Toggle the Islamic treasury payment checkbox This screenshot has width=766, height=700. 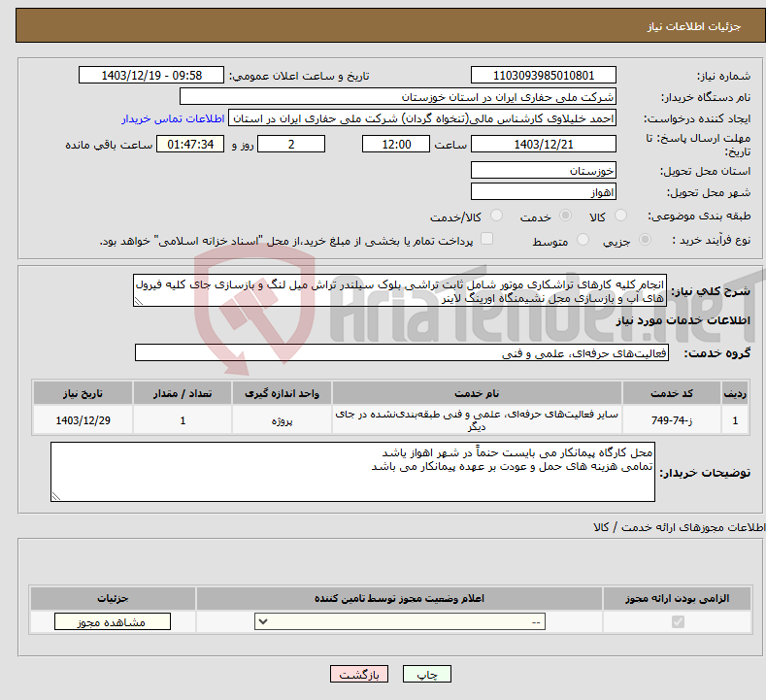pyautogui.click(x=487, y=239)
